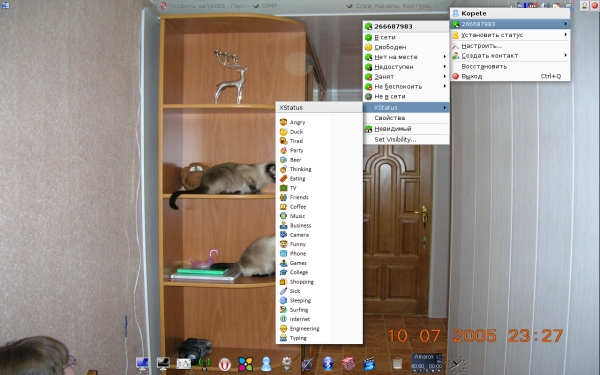Open the gear settings dock icon
600x375 pixels.
[x=287, y=364]
